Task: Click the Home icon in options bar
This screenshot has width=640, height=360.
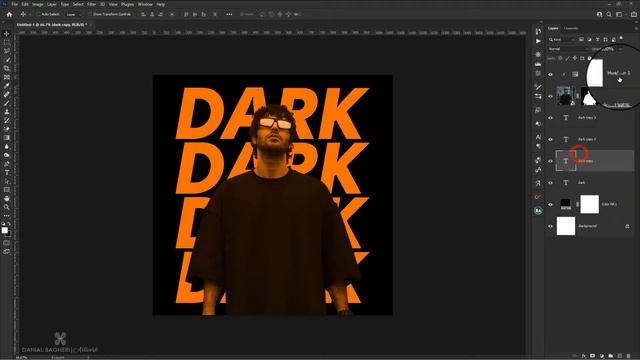Action: 9,14
